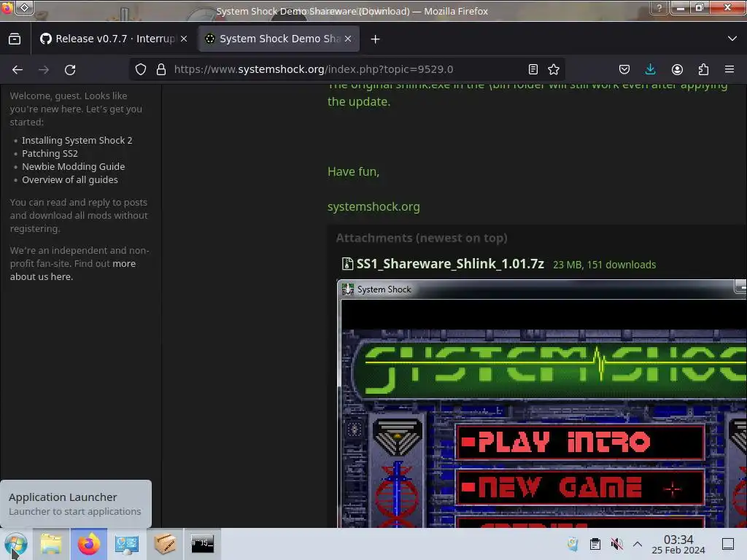Open the terminal taskbar icon
This screenshot has height=560, width=747.
[203, 544]
